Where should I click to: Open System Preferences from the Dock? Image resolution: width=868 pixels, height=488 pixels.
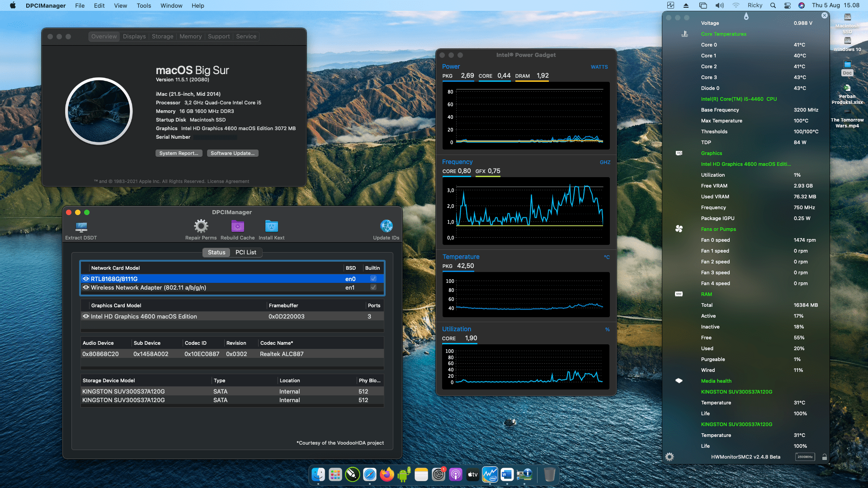pyautogui.click(x=438, y=474)
